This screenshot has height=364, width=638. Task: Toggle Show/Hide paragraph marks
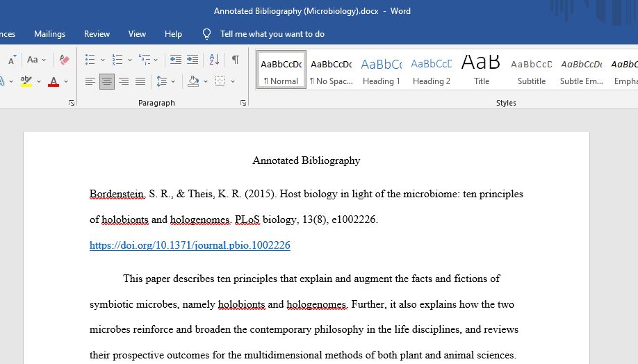click(x=236, y=59)
